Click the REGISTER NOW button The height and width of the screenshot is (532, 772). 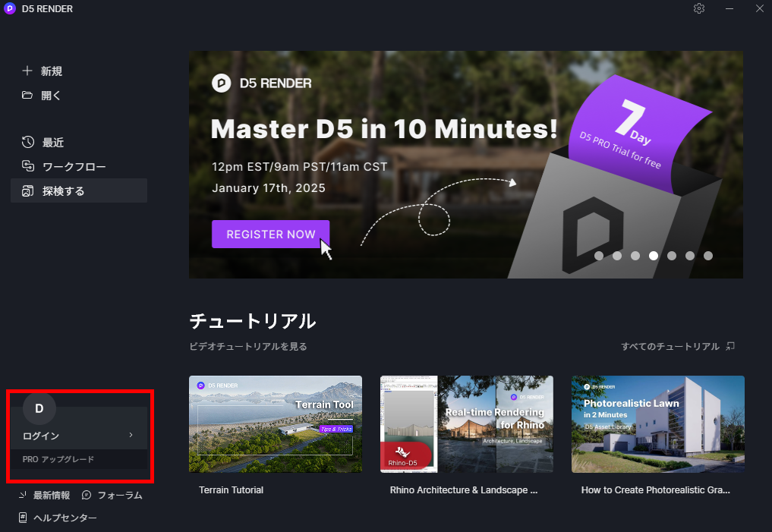[271, 235]
